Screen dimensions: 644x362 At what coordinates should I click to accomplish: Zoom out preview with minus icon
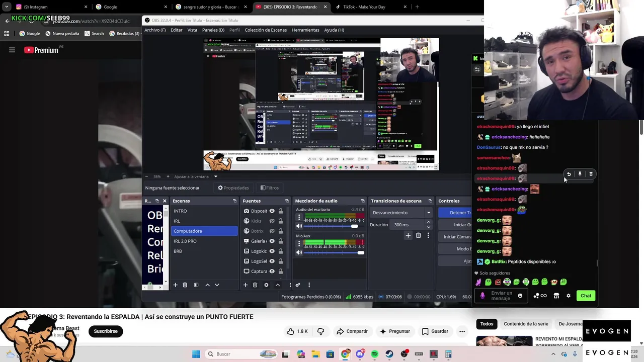pyautogui.click(x=146, y=176)
